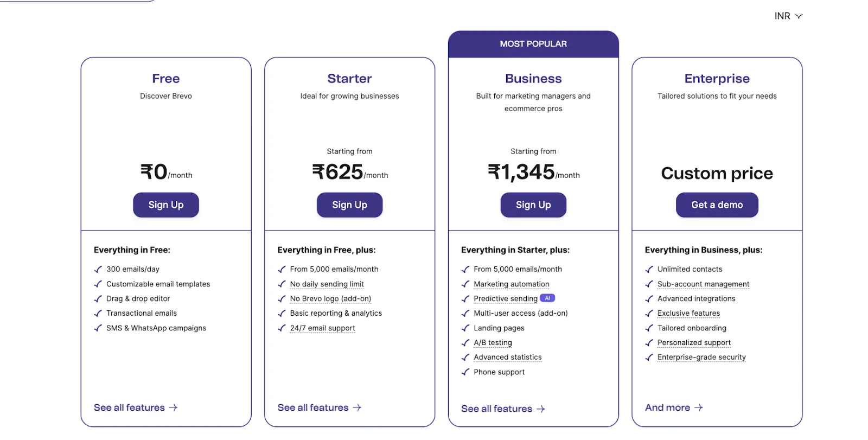Viewport: 868px width, 440px height.
Task: Click Sign Up for the Business plan
Action: 533,205
